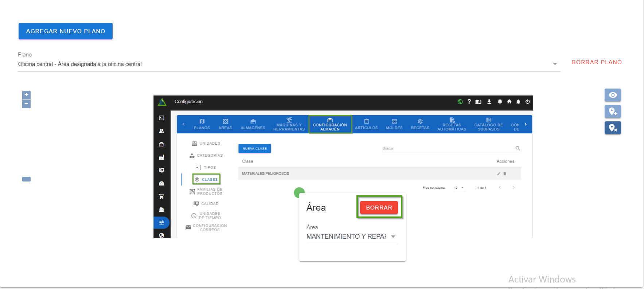Open the Almacenes tab

(253, 124)
